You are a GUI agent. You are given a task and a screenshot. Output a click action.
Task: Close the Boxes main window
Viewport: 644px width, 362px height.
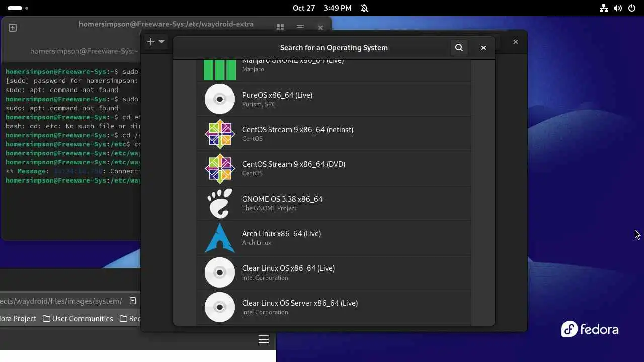coord(515,42)
